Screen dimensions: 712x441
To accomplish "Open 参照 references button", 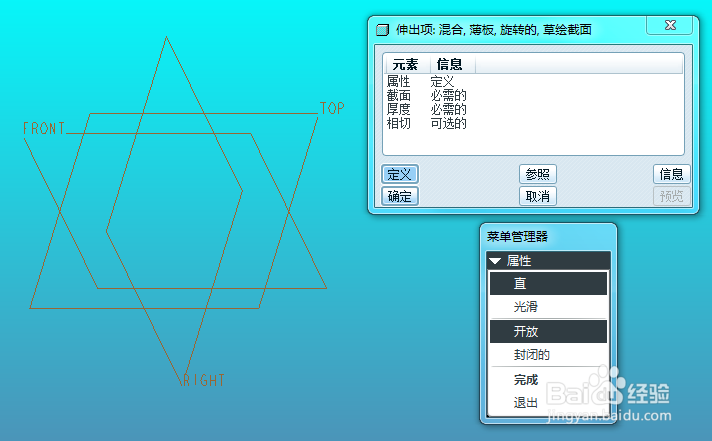I will pos(538,174).
